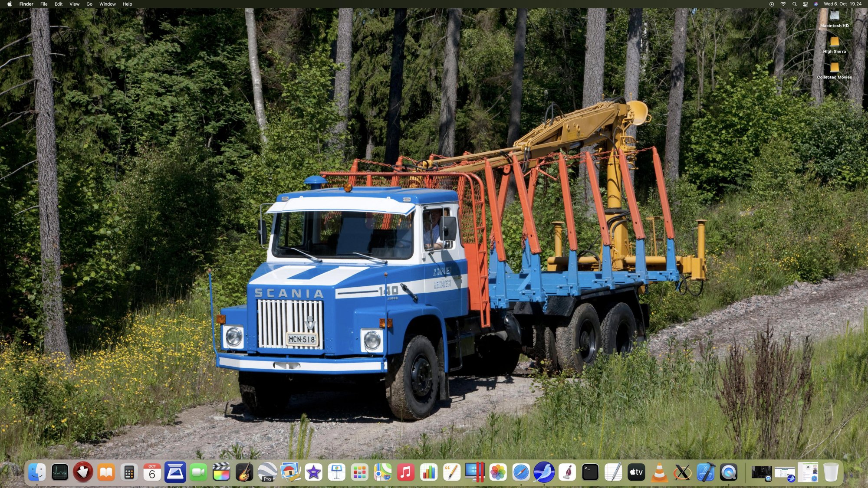Open the Apple menu
This screenshot has width=868, height=488.
9,4
